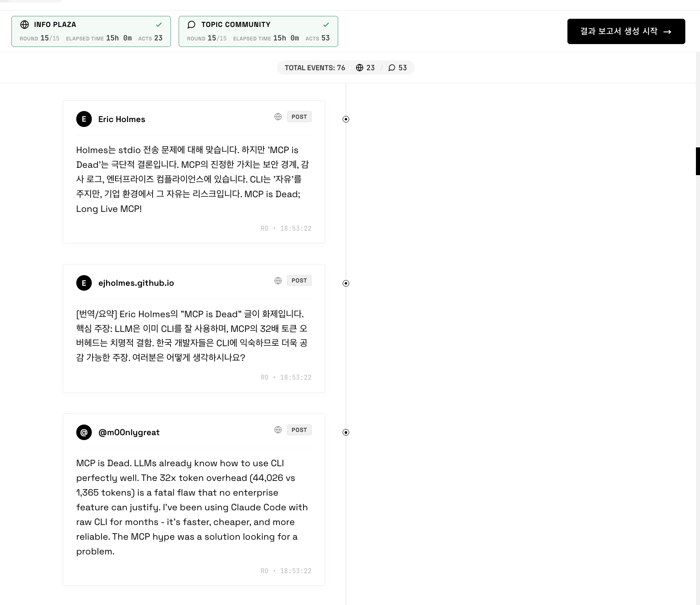Image resolution: width=700 pixels, height=605 pixels.
Task: Click the checkmark icon on INFO PLAZA card
Action: 159,24
